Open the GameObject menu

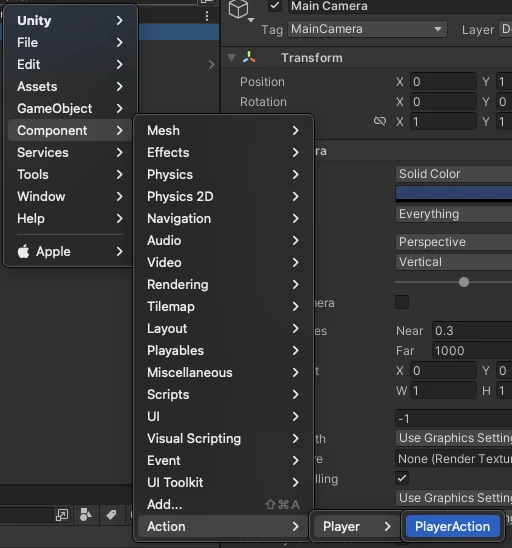[70, 108]
